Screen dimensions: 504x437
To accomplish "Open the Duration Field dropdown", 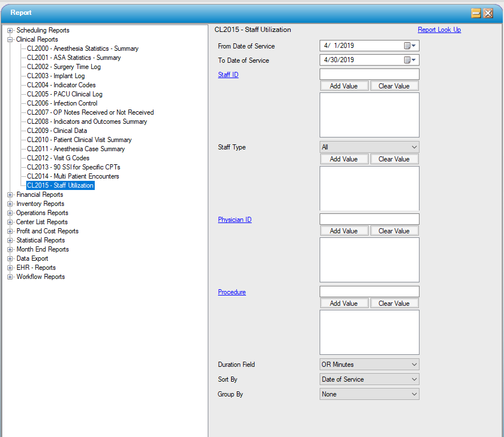I will coord(369,365).
